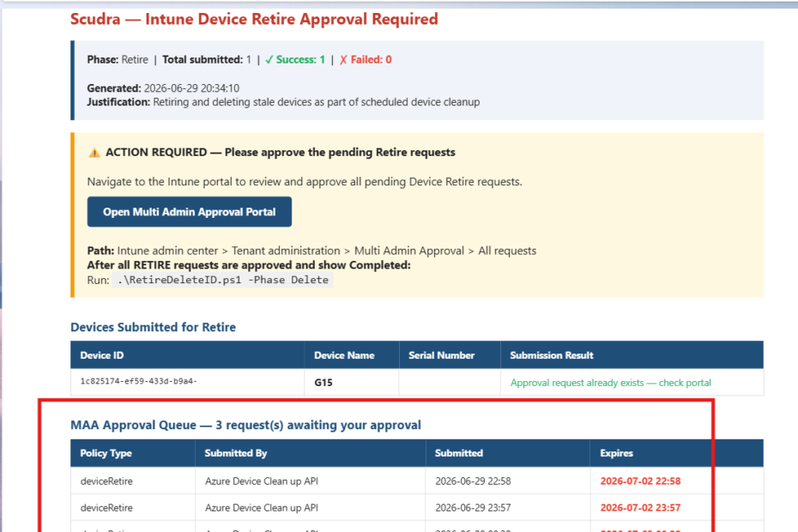Click submitted time 2026-06-29 23:57
Image resolution: width=798 pixels, height=532 pixels.
[x=473, y=508]
